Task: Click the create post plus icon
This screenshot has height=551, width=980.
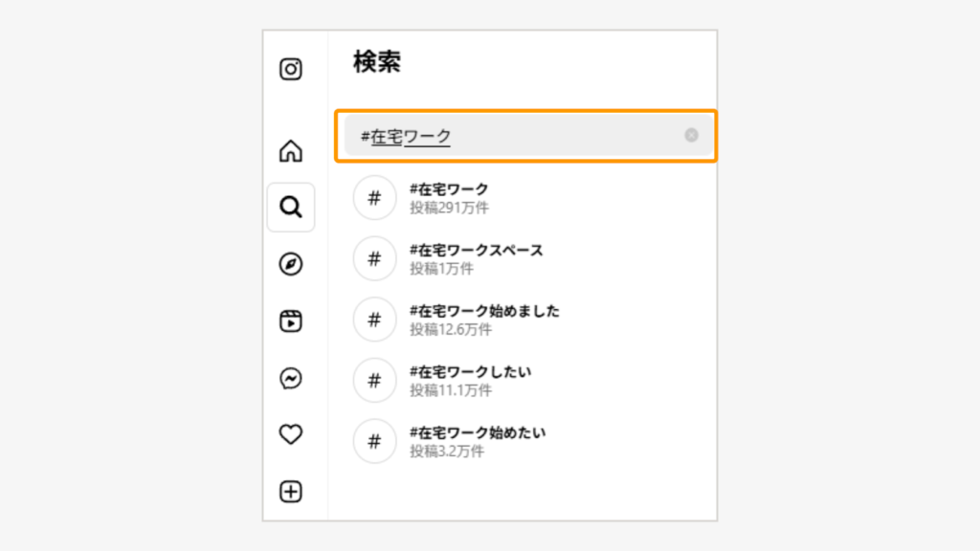Action: coord(291,490)
